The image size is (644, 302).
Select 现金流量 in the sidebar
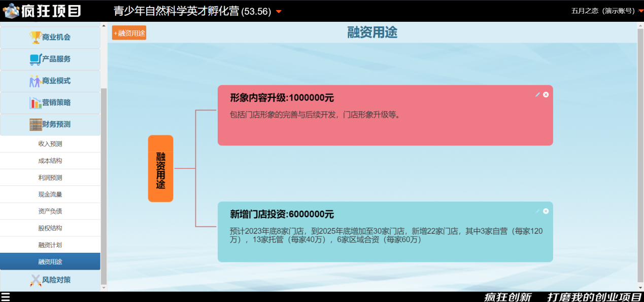tap(50, 195)
